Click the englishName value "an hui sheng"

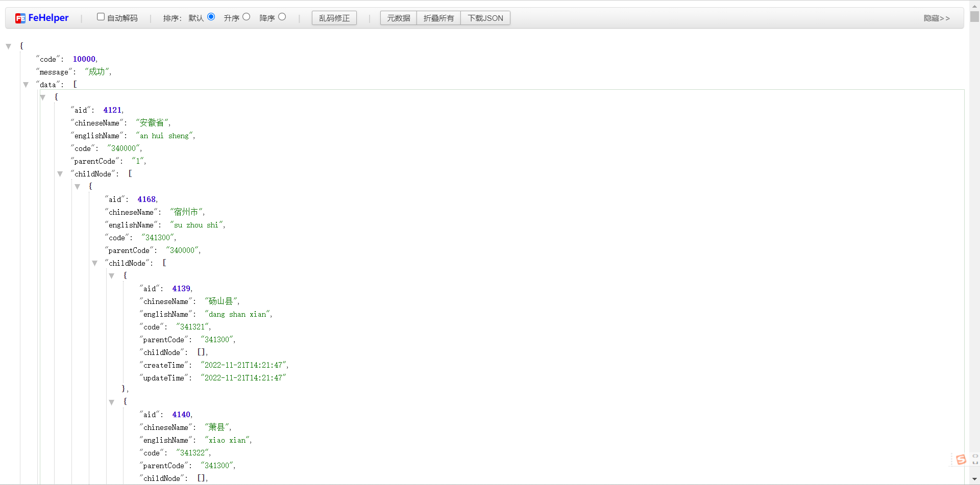[x=164, y=136]
